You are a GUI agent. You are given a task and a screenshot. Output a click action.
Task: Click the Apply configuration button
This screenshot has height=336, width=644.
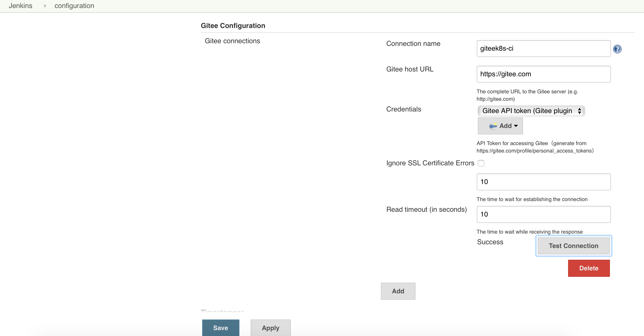coord(271,328)
